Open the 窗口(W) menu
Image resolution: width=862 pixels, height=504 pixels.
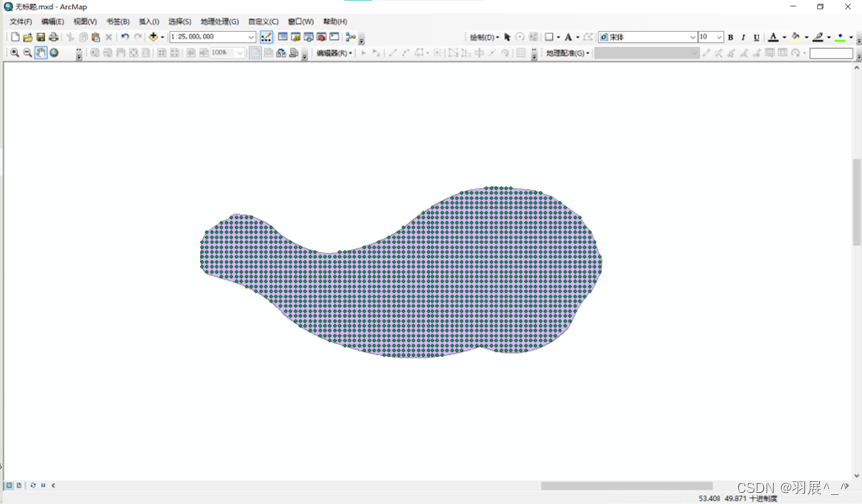point(301,22)
